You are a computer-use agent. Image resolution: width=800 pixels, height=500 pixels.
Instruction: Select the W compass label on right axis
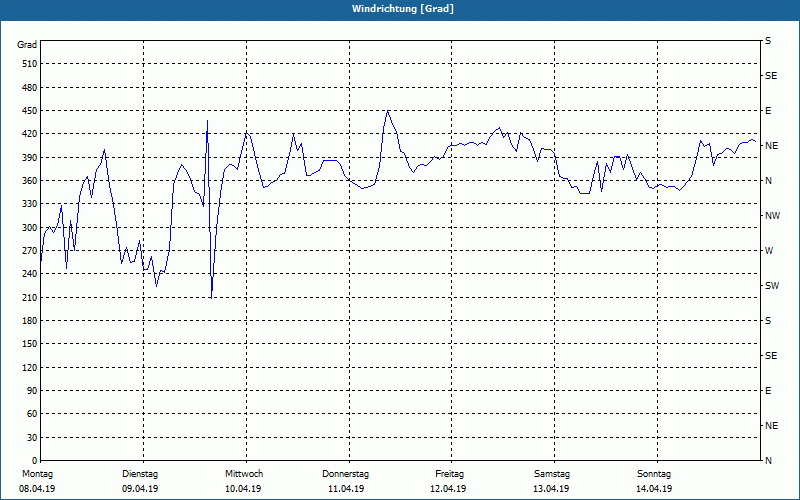click(x=769, y=251)
